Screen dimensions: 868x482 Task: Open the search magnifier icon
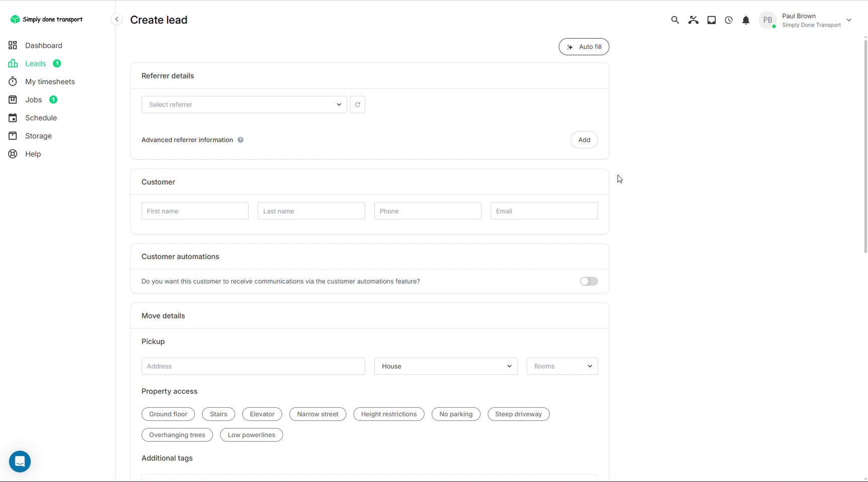[x=675, y=20]
